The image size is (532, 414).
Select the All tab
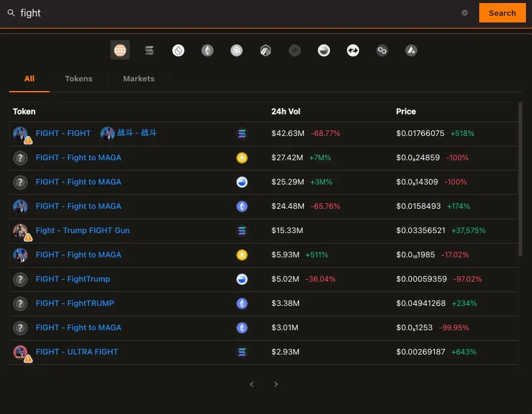[29, 79]
